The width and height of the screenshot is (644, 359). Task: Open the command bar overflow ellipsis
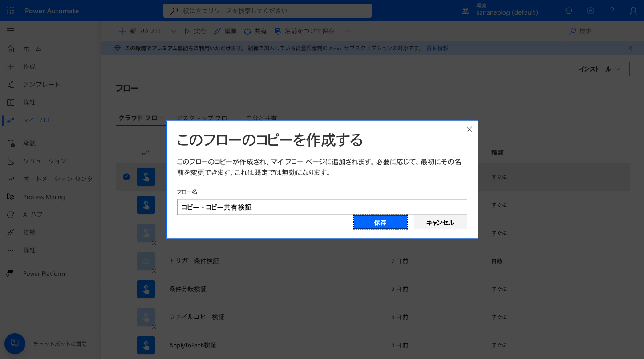(347, 31)
